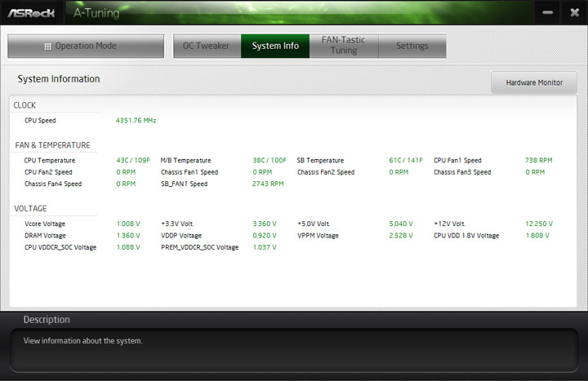Click the grid icon beside Operation Mode
The width and height of the screenshot is (588, 381).
coord(47,47)
